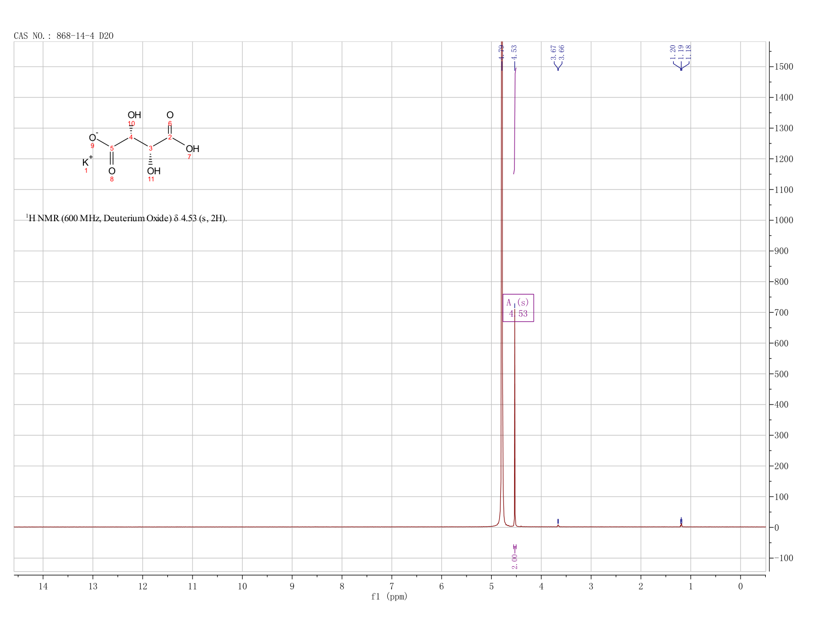Click the 1.18 peak label

689,52
